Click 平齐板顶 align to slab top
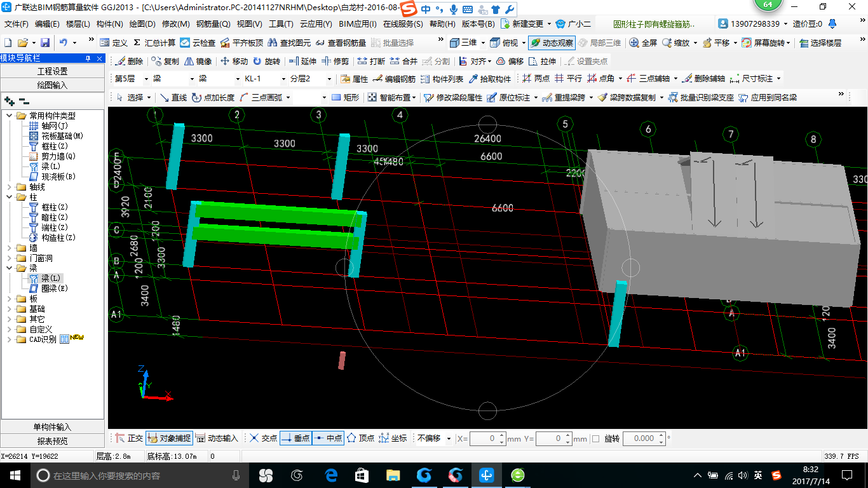Screen dimensions: 868x488 (x=241, y=43)
